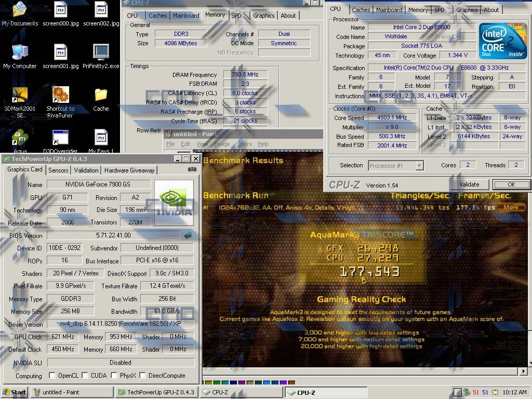Open screen002.jpg desktop file
This screenshot has width=532, height=399.
(x=101, y=14)
